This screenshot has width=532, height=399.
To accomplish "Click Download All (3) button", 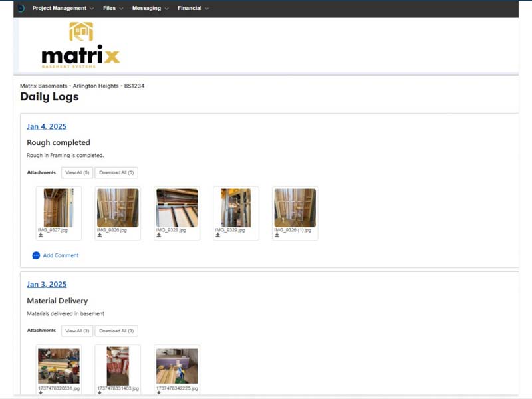I will 116,331.
